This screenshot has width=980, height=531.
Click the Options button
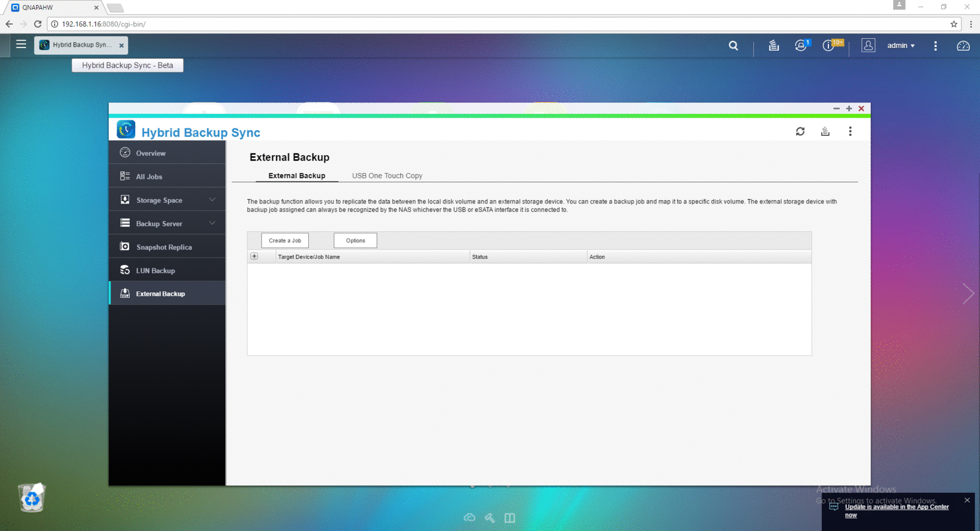pos(355,241)
